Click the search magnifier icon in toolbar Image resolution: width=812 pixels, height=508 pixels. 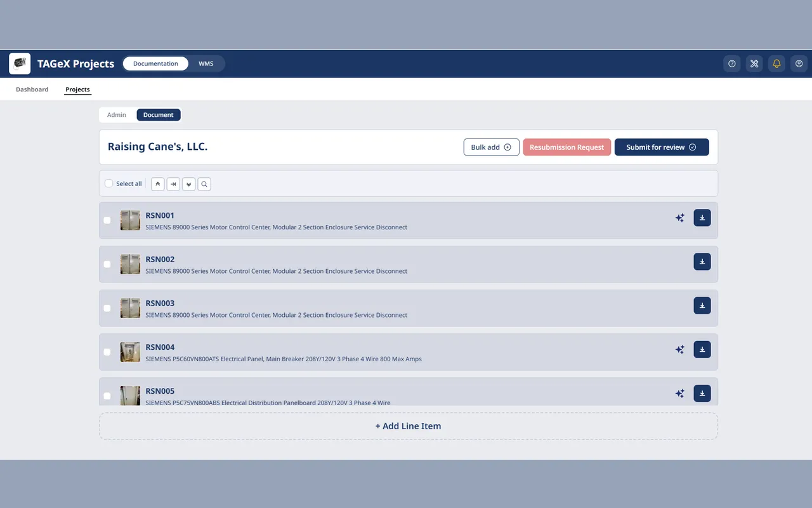(x=204, y=184)
